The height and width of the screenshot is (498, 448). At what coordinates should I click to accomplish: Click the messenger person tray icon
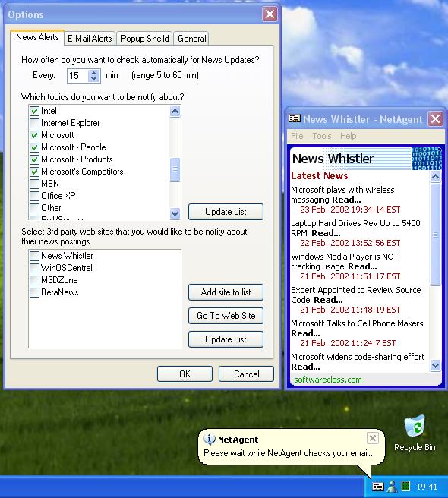pos(393,487)
